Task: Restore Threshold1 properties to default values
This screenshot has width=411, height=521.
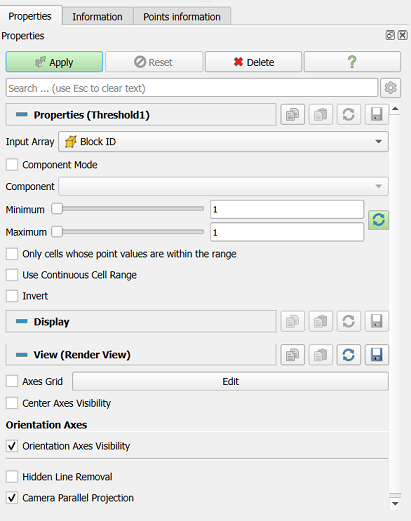Action: pos(348,115)
